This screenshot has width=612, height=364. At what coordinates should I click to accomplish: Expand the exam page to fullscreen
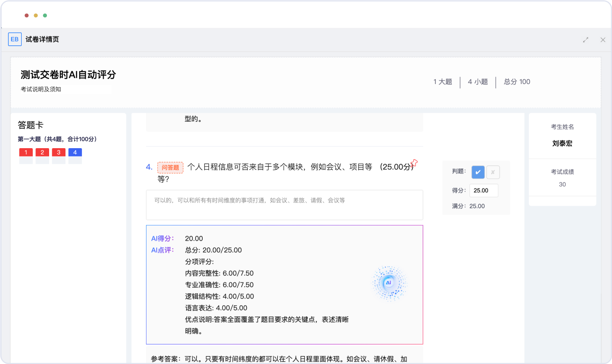tap(585, 40)
